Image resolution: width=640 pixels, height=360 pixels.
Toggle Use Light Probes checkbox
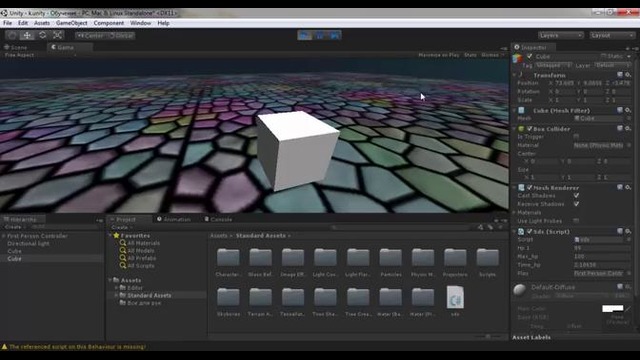coord(576,221)
